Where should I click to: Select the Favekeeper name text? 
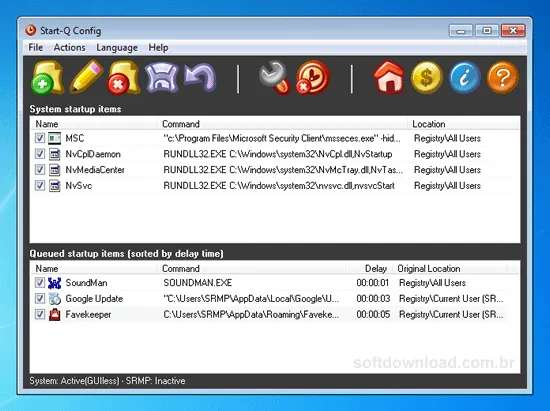click(x=88, y=314)
